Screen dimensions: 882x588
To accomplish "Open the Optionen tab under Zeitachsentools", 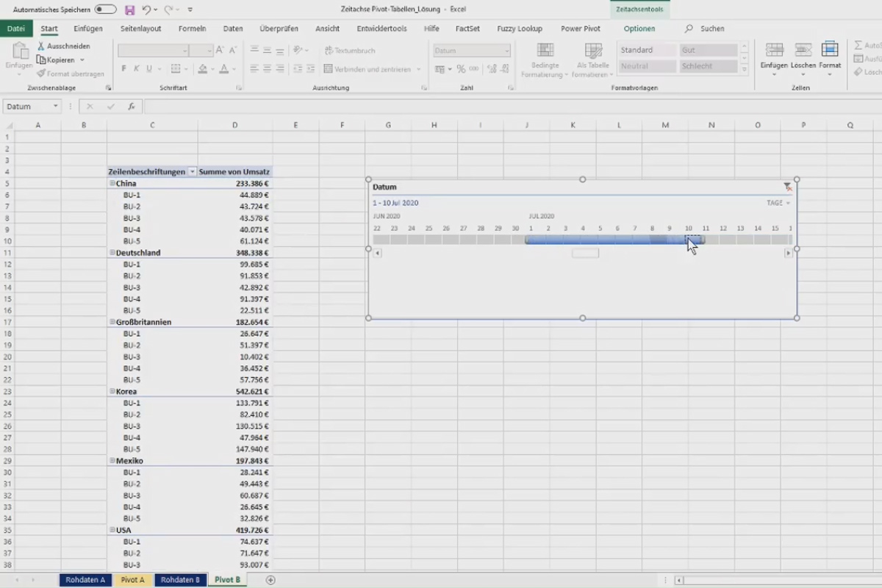I will click(x=639, y=29).
